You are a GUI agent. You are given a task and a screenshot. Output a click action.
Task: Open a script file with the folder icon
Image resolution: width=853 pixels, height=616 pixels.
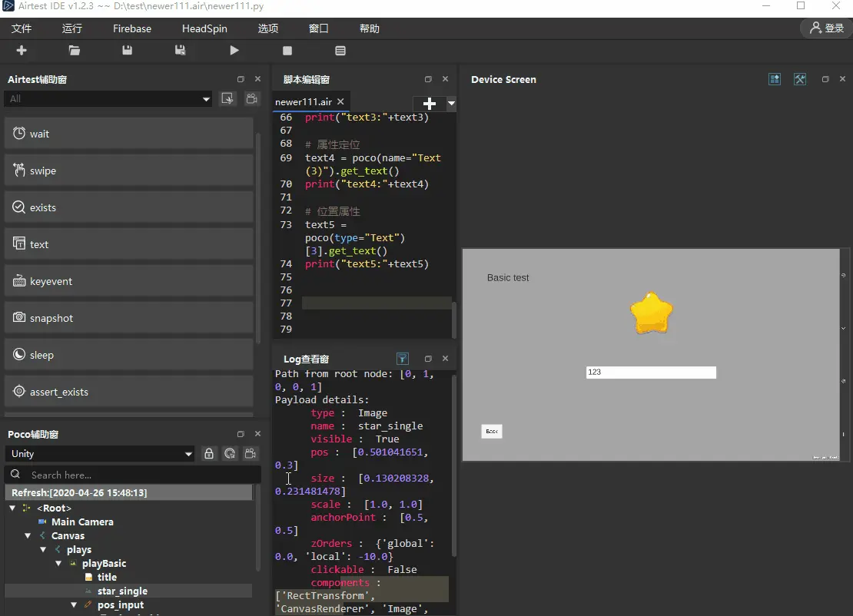pyautogui.click(x=75, y=51)
